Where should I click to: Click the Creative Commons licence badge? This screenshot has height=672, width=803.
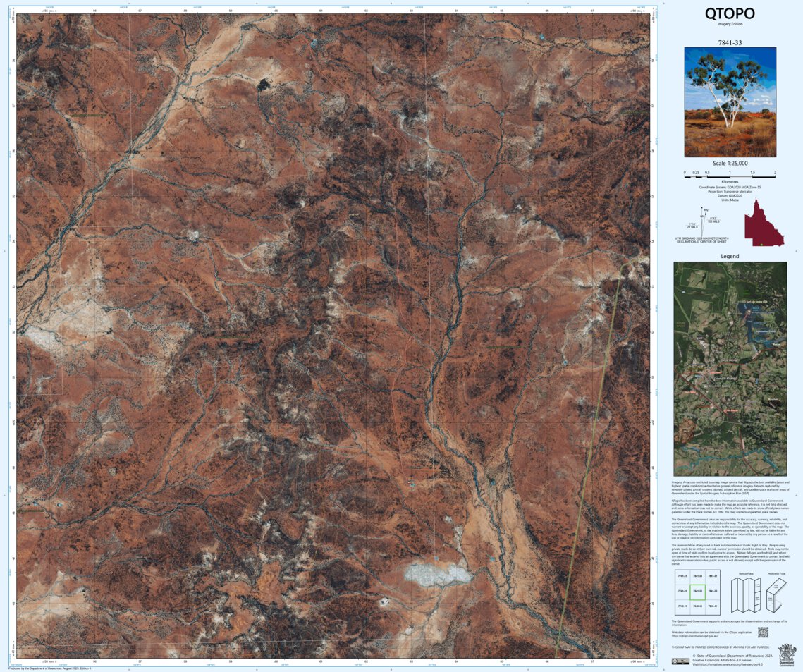pos(680,661)
